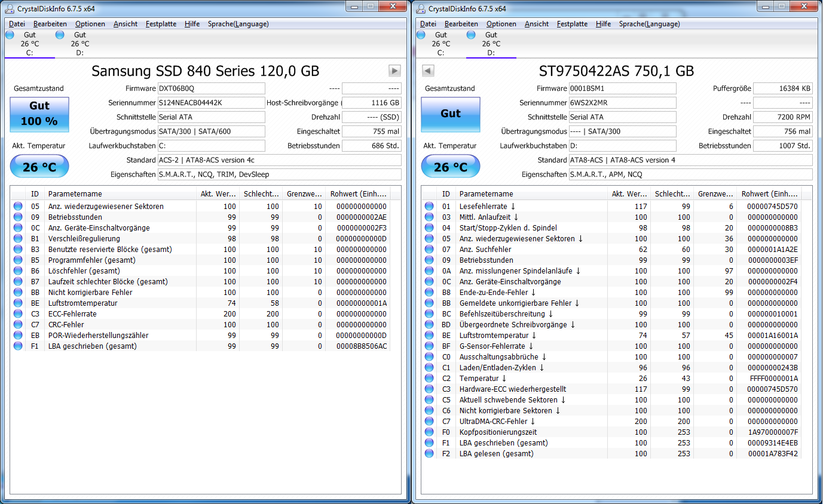Screen dimensions: 823x504
Task: Select Benutzte reservierte Blöcke row
Action: tap(200, 250)
